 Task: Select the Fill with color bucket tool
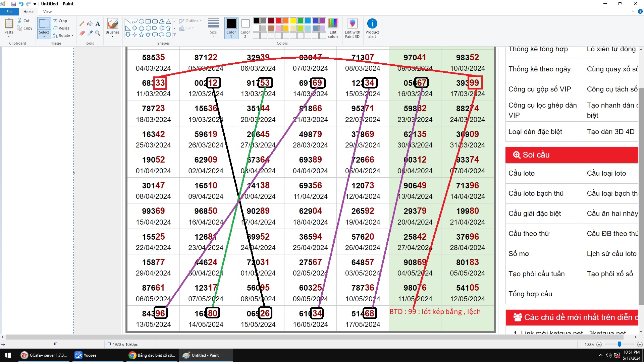(x=90, y=24)
